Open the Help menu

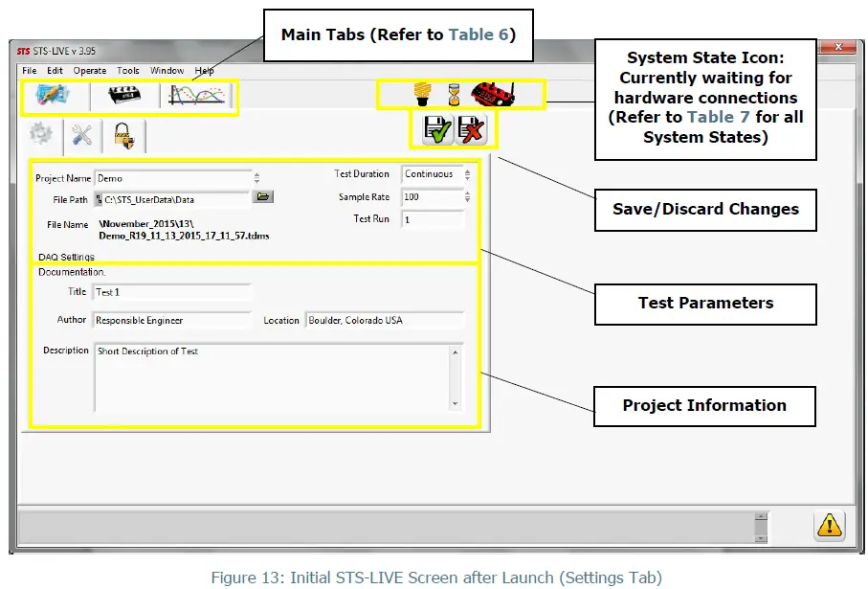[204, 70]
